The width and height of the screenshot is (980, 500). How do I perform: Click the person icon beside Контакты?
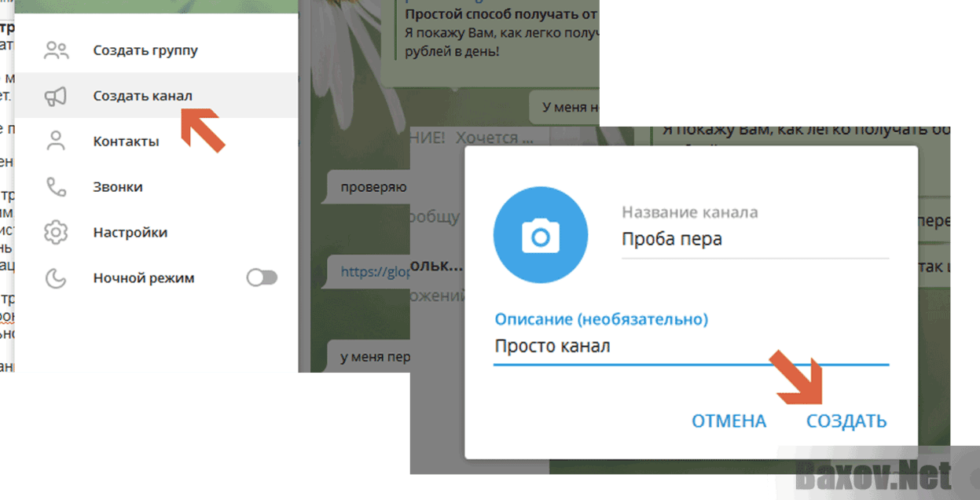pos(56,141)
